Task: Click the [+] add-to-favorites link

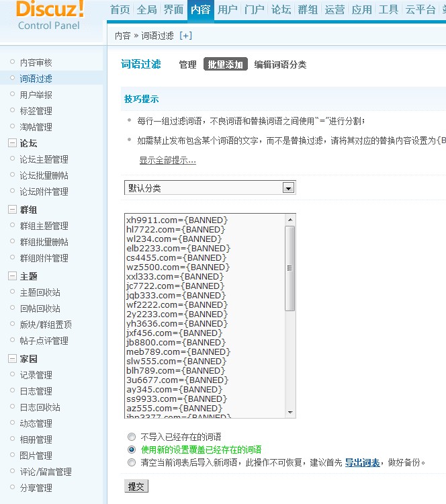Action: (186, 36)
